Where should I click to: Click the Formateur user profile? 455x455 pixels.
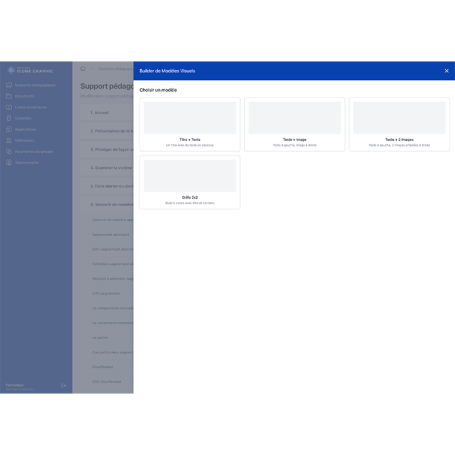pyautogui.click(x=20, y=387)
